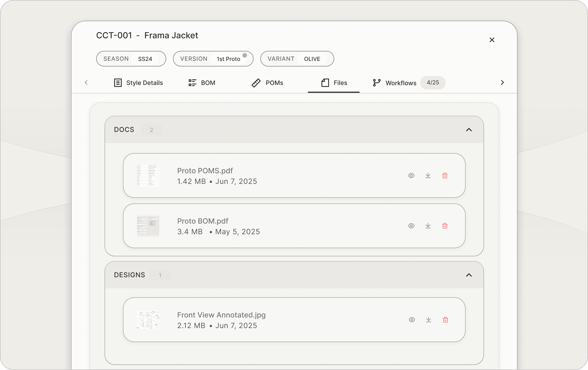This screenshot has width=588, height=370.
Task: Open the VERSION 1st Proto selector
Action: click(x=213, y=59)
